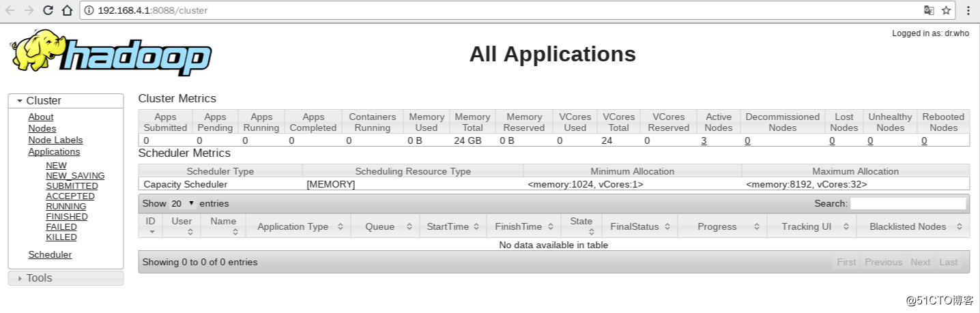Click the Lost Nodes count link
The width and height of the screenshot is (980, 313).
tap(832, 140)
